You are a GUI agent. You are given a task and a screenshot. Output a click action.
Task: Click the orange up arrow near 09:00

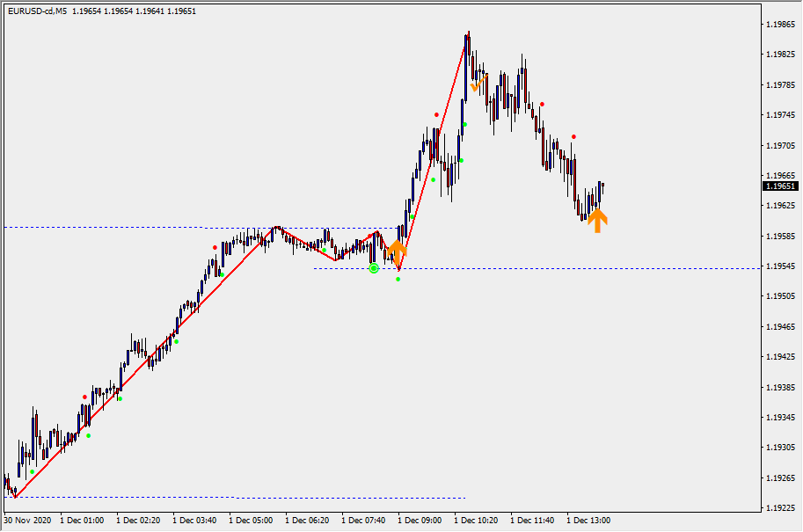(397, 250)
